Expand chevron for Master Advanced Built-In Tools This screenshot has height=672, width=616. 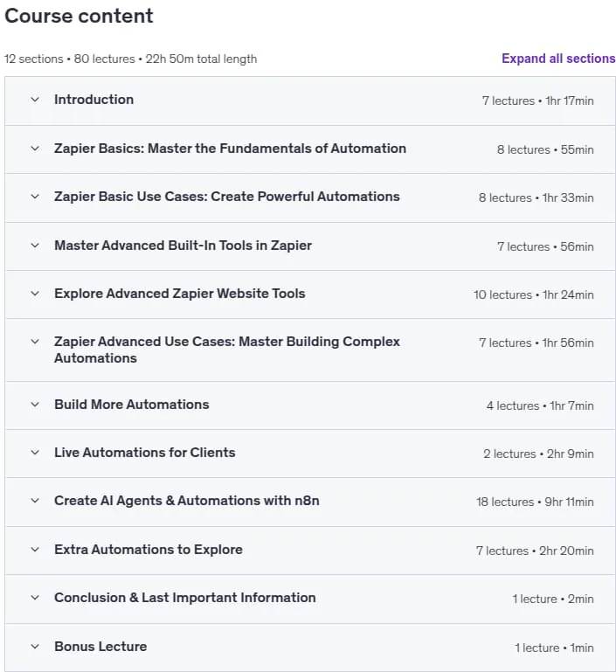[x=35, y=246]
